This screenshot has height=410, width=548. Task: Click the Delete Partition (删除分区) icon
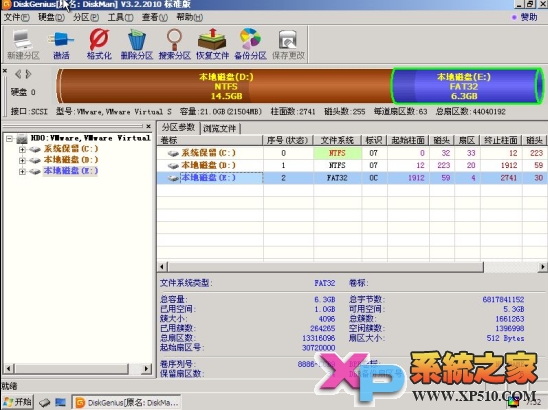click(137, 44)
